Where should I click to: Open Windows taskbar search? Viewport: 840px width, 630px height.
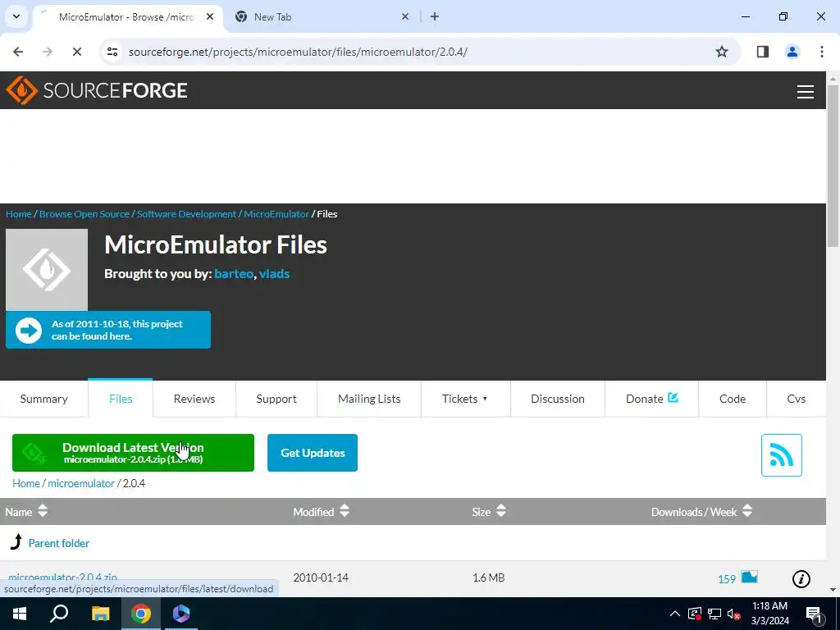(59, 614)
